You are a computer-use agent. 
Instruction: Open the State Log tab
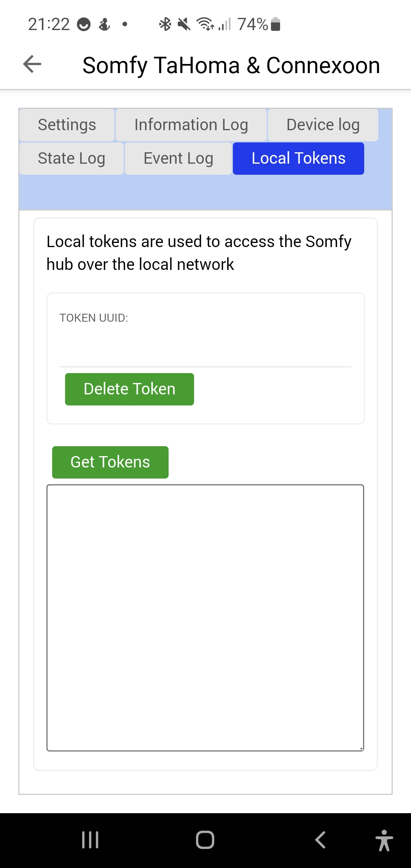click(x=72, y=158)
